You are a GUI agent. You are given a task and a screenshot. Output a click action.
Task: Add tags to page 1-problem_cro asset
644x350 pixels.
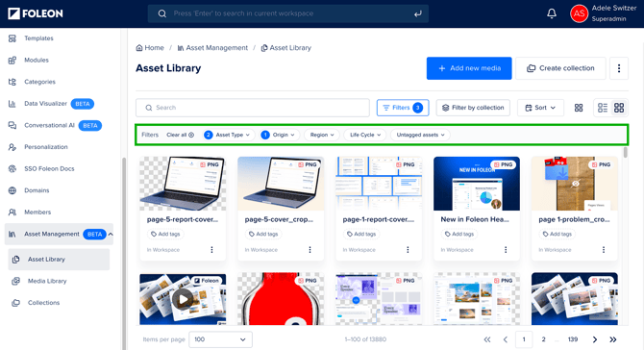pos(557,235)
